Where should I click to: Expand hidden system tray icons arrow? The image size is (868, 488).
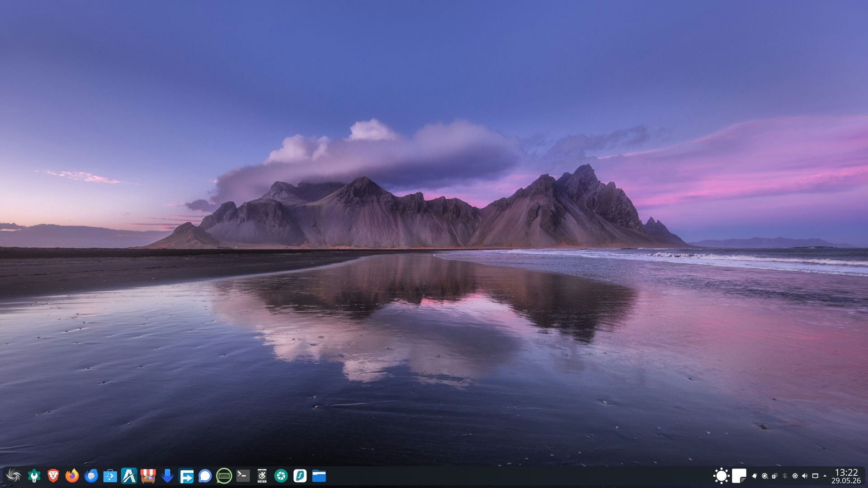pos(825,476)
